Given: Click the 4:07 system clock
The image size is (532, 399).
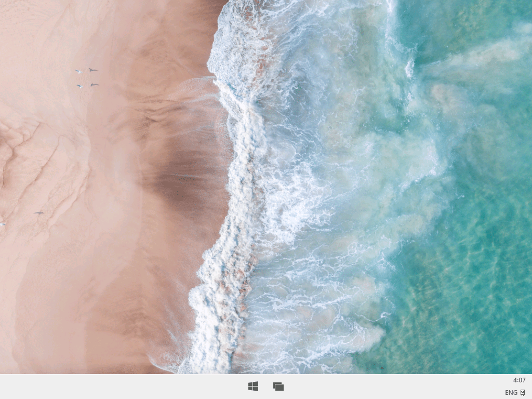Looking at the screenshot, I should (519, 380).
